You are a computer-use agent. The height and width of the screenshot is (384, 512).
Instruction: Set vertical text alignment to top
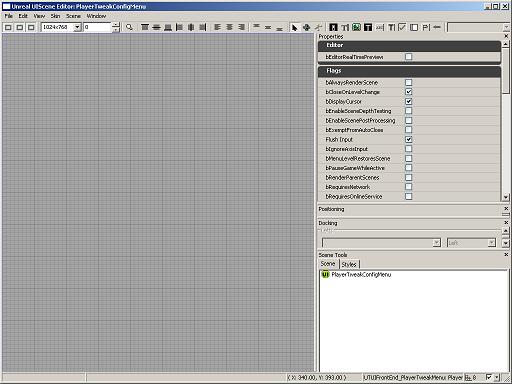[256, 27]
